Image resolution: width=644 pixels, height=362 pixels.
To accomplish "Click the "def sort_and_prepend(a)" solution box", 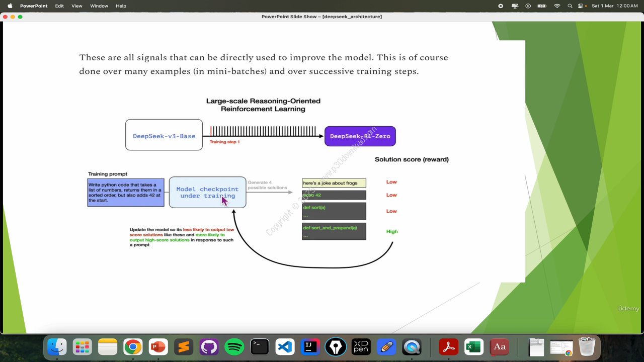I will [x=334, y=231].
